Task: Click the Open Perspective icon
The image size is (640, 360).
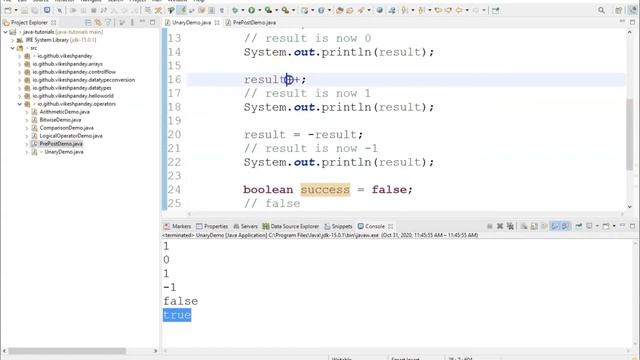Action: (x=619, y=11)
